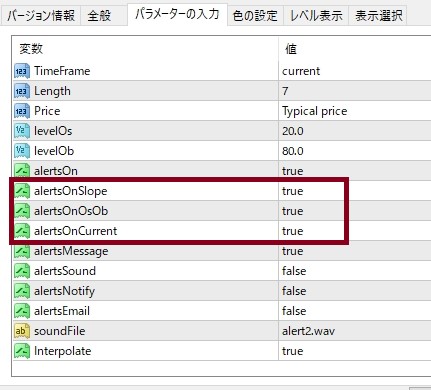The width and height of the screenshot is (431, 390).
Task: Click the alertsEmail boolean-type icon
Action: point(22,311)
